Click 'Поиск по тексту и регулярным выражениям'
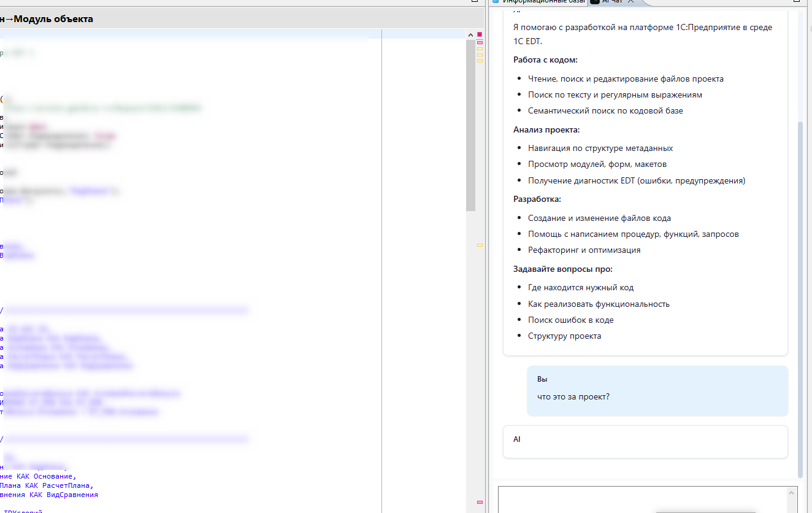The width and height of the screenshot is (812, 513). [615, 95]
